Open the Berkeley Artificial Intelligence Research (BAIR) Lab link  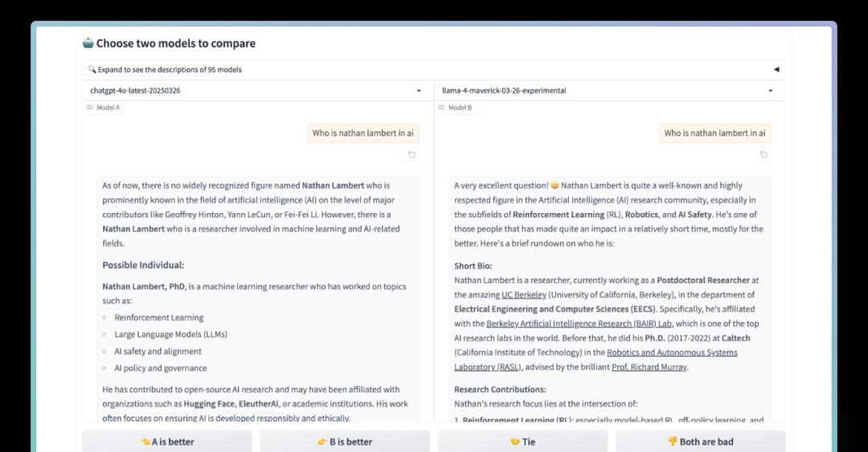click(579, 323)
